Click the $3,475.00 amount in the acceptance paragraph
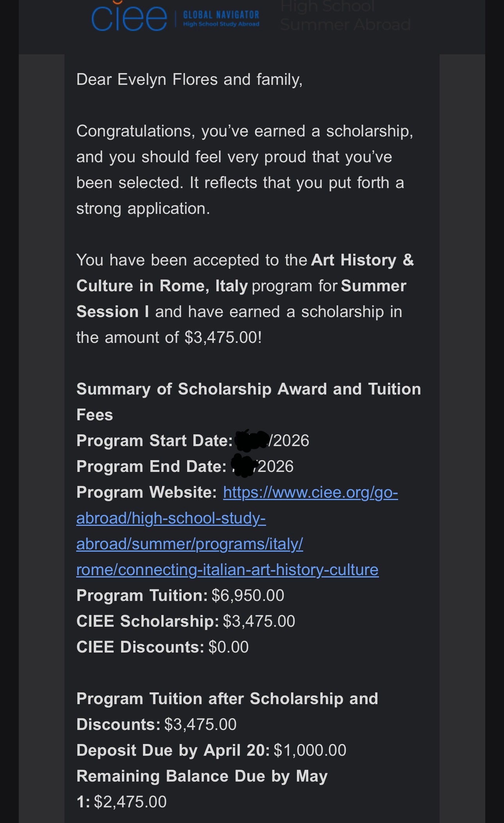 (x=223, y=337)
